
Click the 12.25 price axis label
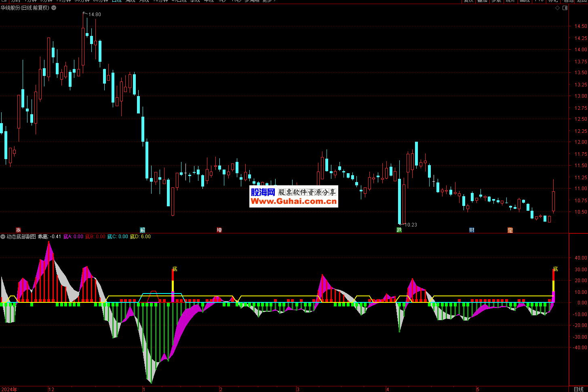pyautogui.click(x=581, y=131)
